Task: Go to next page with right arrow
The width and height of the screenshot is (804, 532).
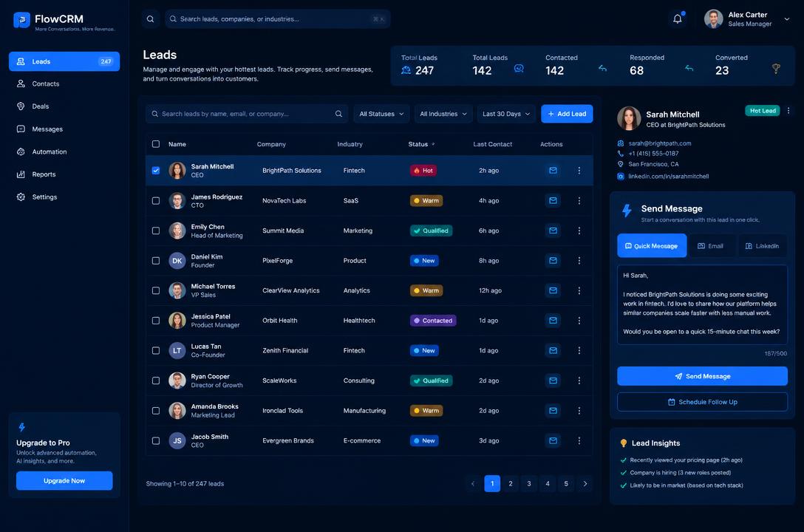Action: pos(585,483)
